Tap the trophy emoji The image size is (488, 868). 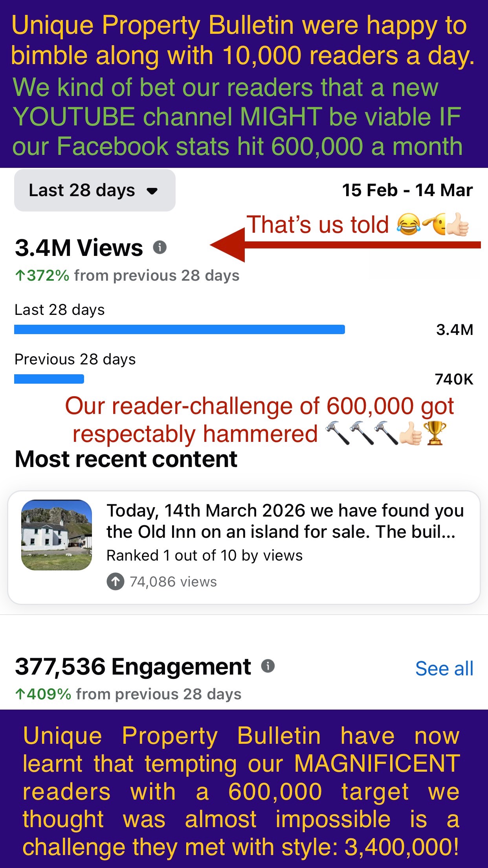[x=435, y=433]
